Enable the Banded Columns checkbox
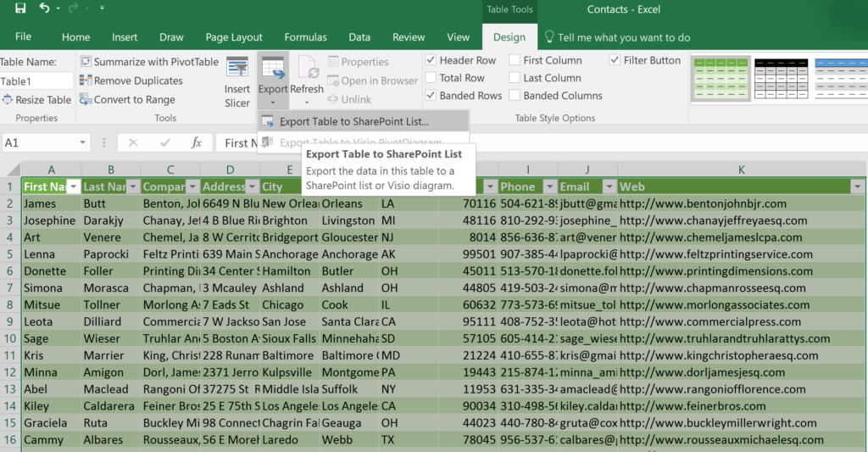 (x=515, y=95)
